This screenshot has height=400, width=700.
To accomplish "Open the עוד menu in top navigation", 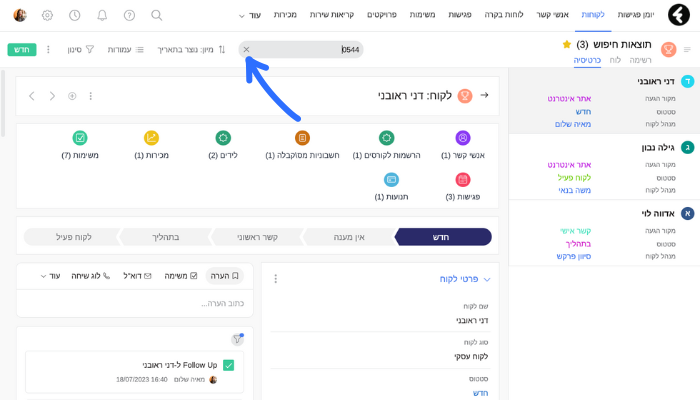I will pos(250,15).
